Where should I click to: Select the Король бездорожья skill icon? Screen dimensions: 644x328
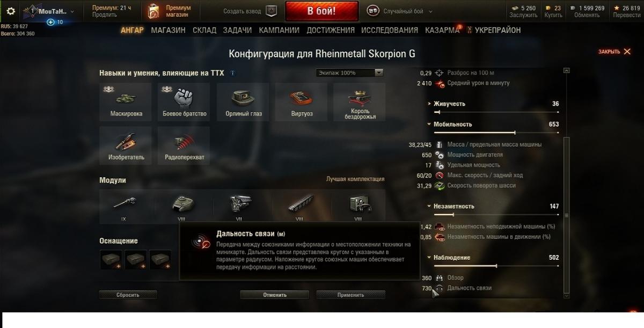pyautogui.click(x=360, y=102)
